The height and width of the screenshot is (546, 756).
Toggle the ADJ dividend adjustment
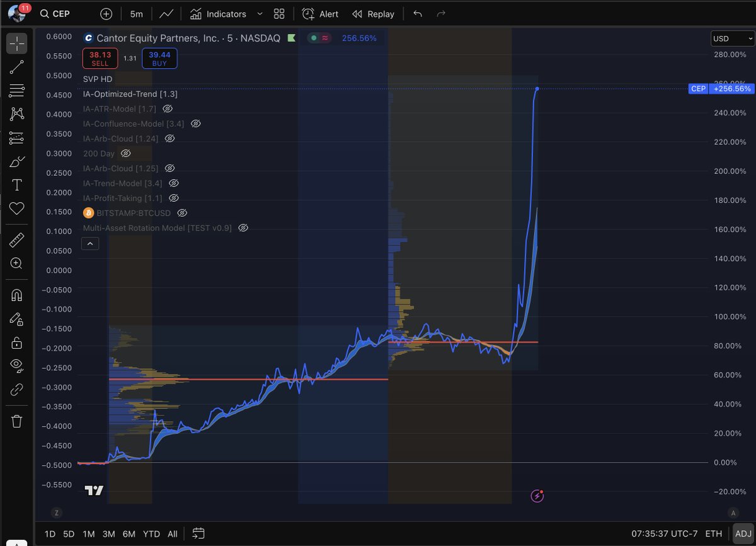(x=743, y=534)
